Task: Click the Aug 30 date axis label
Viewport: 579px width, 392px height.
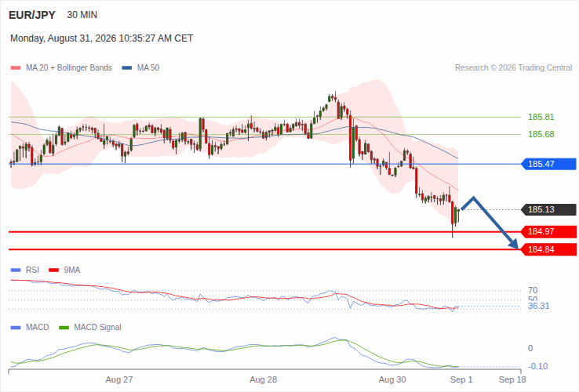Action: [x=392, y=379]
